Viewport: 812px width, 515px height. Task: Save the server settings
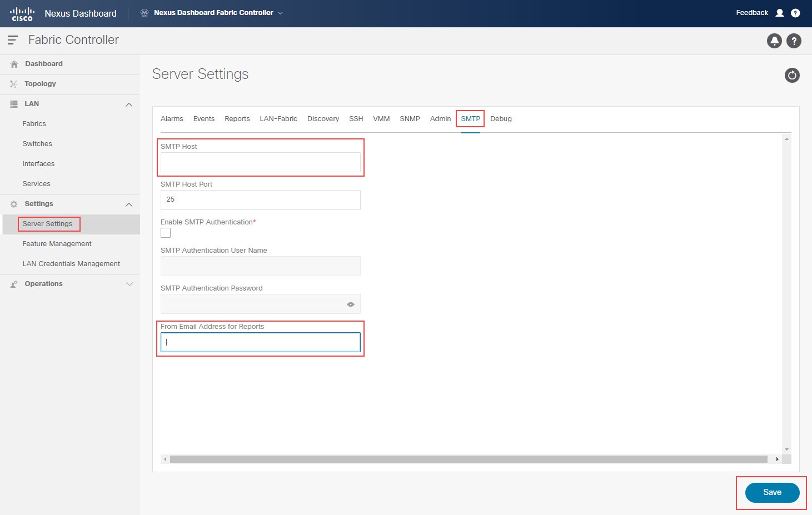click(x=772, y=492)
